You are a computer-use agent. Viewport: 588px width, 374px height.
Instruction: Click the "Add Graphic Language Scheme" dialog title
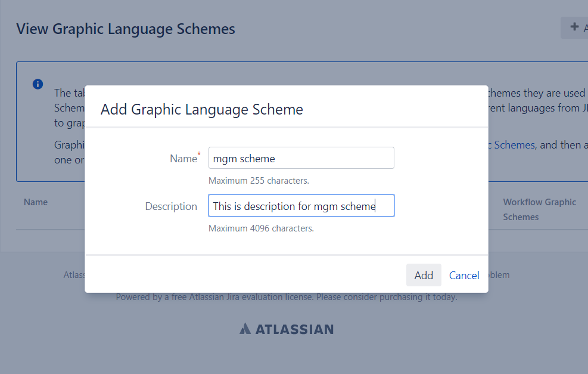click(202, 109)
